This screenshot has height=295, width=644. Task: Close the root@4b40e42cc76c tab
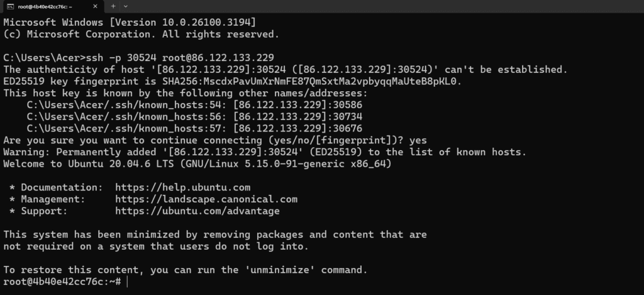click(96, 6)
